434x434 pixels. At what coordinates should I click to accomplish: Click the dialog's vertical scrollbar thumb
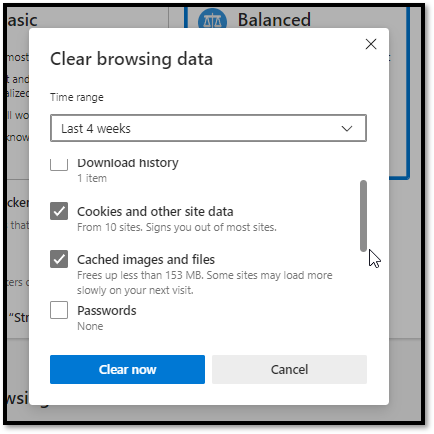point(363,216)
